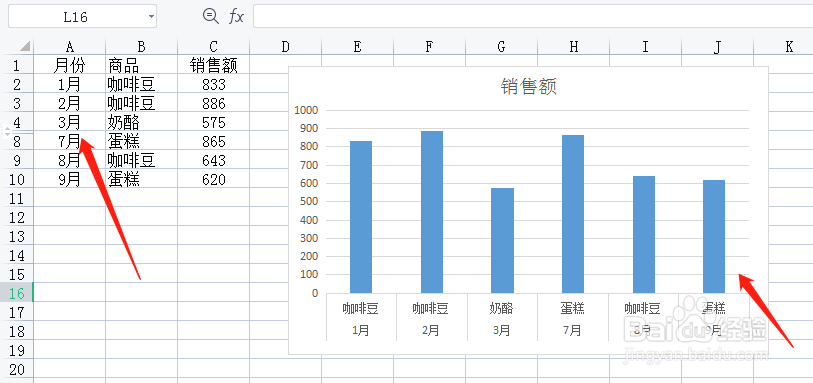Select column F header
The width and height of the screenshot is (813, 383).
429,47
